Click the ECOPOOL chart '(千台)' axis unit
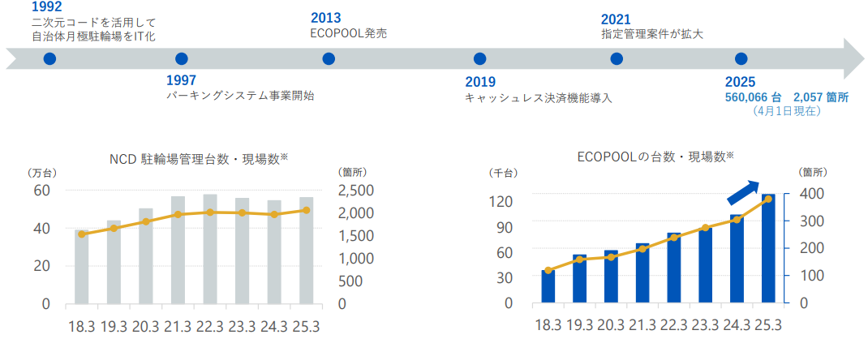The width and height of the screenshot is (868, 339). pos(503,173)
